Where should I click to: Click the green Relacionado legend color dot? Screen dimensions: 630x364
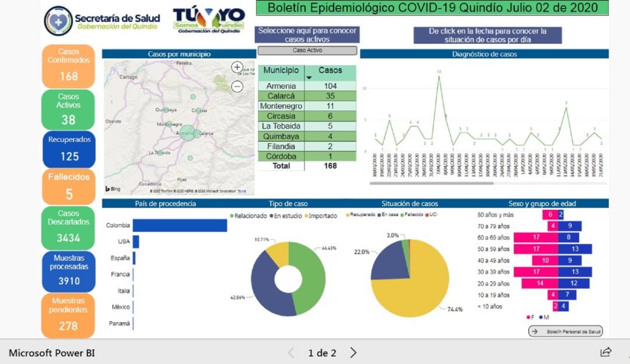231,215
